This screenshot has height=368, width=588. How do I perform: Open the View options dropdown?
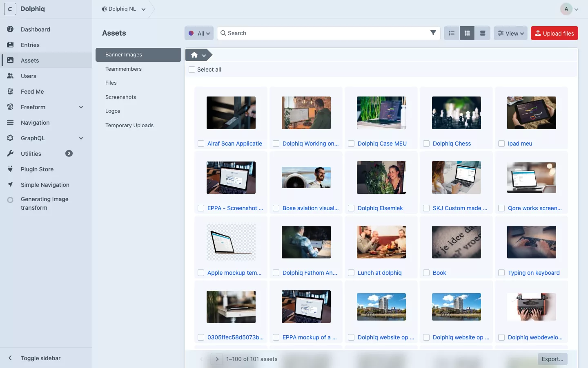pos(510,34)
